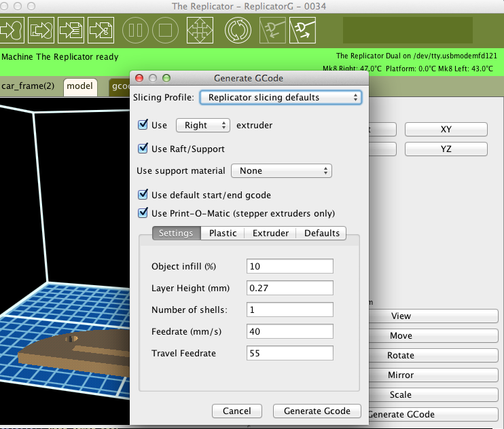504x429 pixels.
Task: Toggle the Use Print-O-Matic checkbox
Action: tap(143, 213)
